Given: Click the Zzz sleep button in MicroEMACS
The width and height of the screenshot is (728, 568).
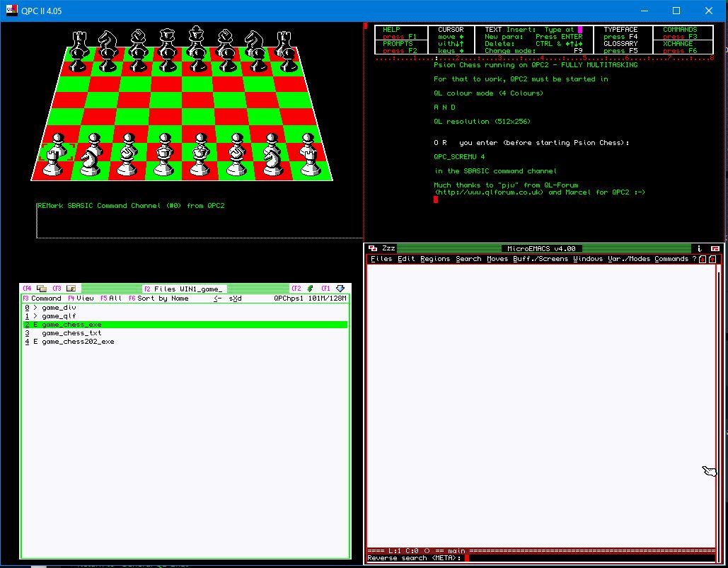Looking at the screenshot, I should [388, 249].
